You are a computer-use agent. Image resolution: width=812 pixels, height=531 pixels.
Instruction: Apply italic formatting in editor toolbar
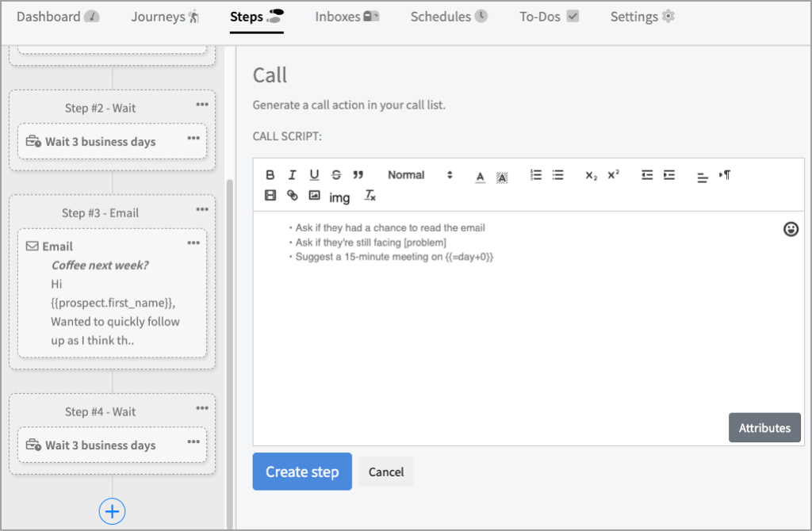click(292, 175)
